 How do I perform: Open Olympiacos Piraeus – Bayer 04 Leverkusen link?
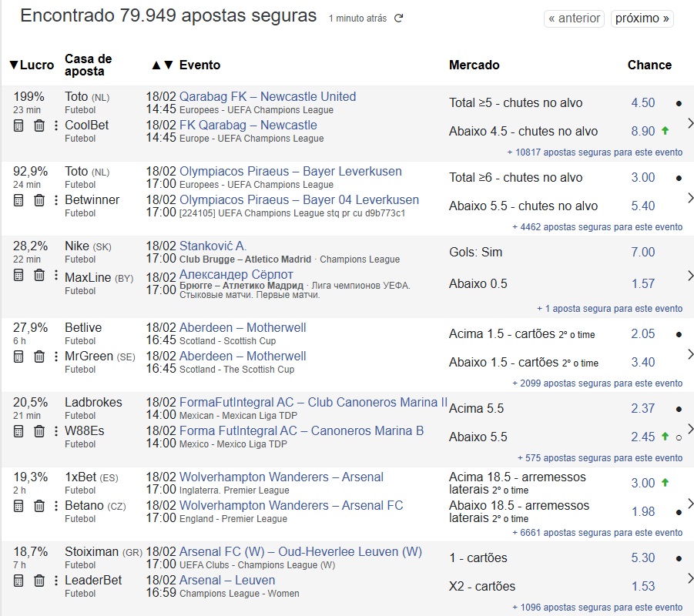[x=299, y=200]
